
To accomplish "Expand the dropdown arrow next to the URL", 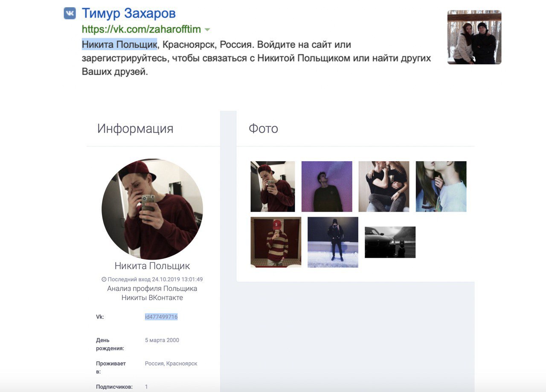I will pos(207,30).
